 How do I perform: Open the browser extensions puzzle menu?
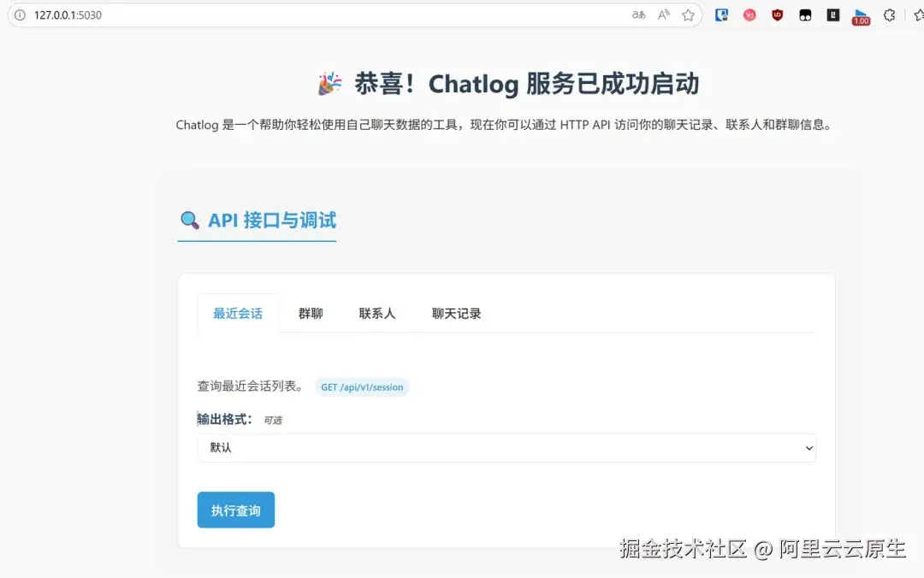(x=889, y=15)
